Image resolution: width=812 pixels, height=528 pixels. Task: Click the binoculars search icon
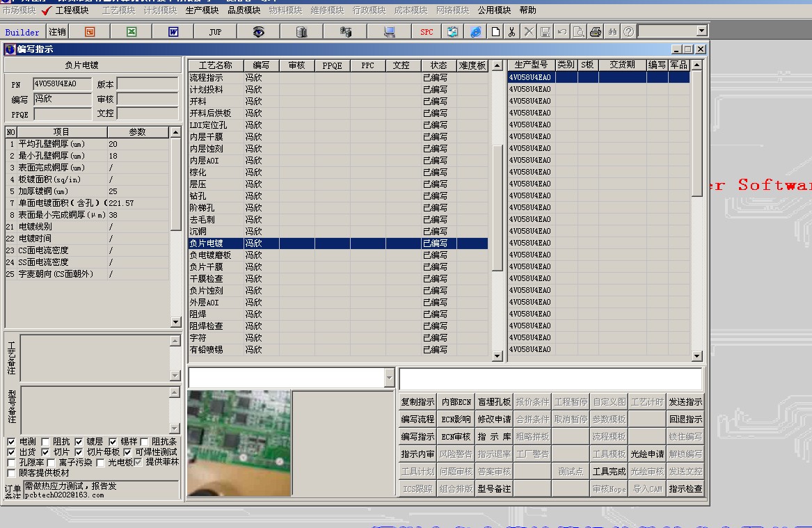[612, 32]
